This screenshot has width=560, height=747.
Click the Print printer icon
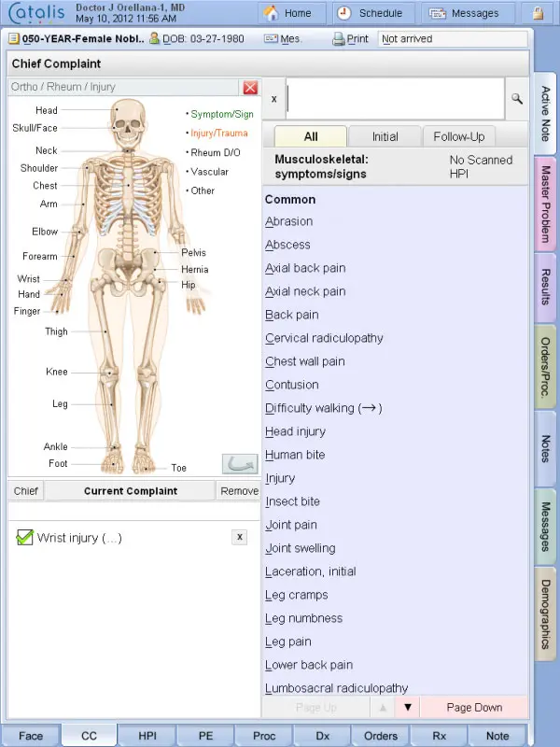coord(339,39)
